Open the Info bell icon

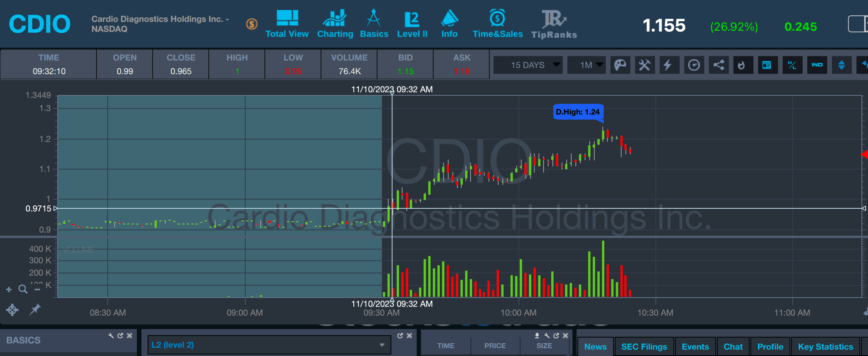click(449, 24)
